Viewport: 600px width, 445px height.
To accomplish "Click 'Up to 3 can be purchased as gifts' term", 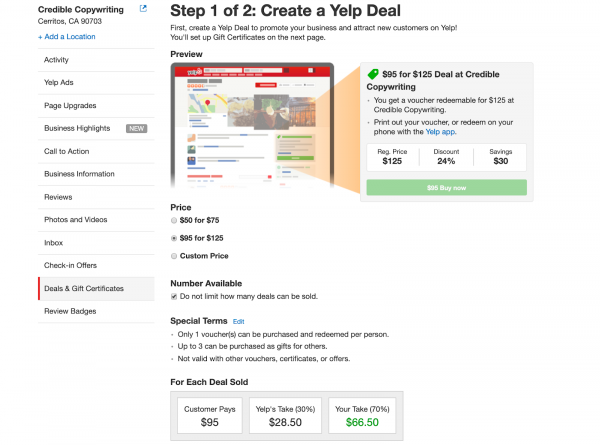I will [x=252, y=347].
